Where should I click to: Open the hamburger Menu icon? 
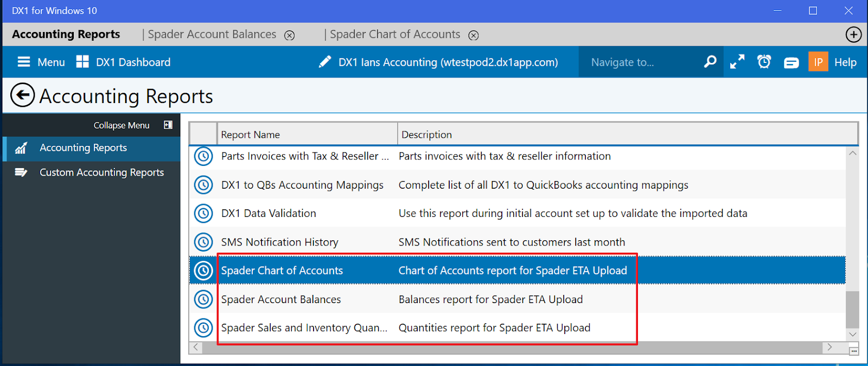click(x=24, y=62)
